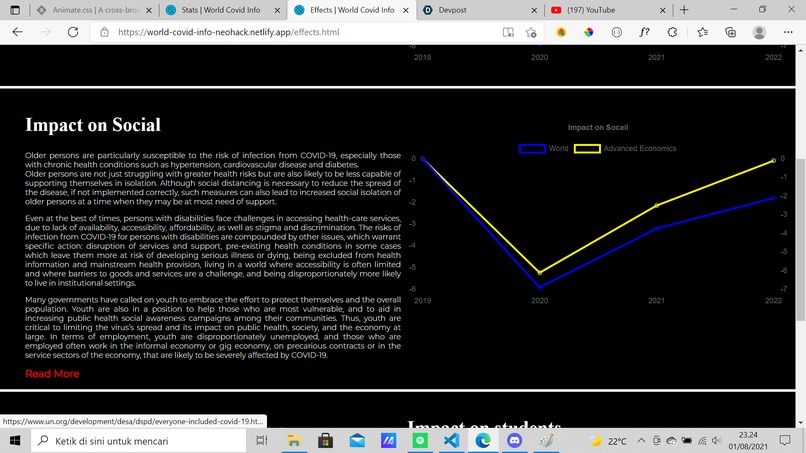Switch to Stats | World Covid Info tab
Screen dimensions: 806x453
pos(221,10)
